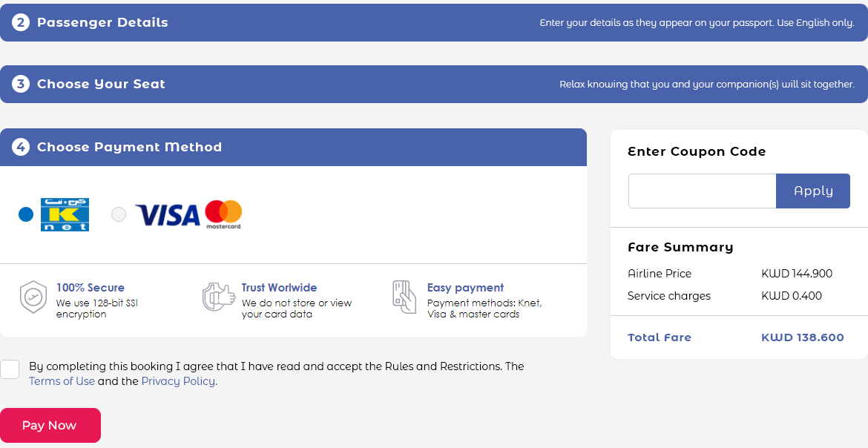
Task: Select the Visa/Mastercard radio button
Action: (x=119, y=214)
